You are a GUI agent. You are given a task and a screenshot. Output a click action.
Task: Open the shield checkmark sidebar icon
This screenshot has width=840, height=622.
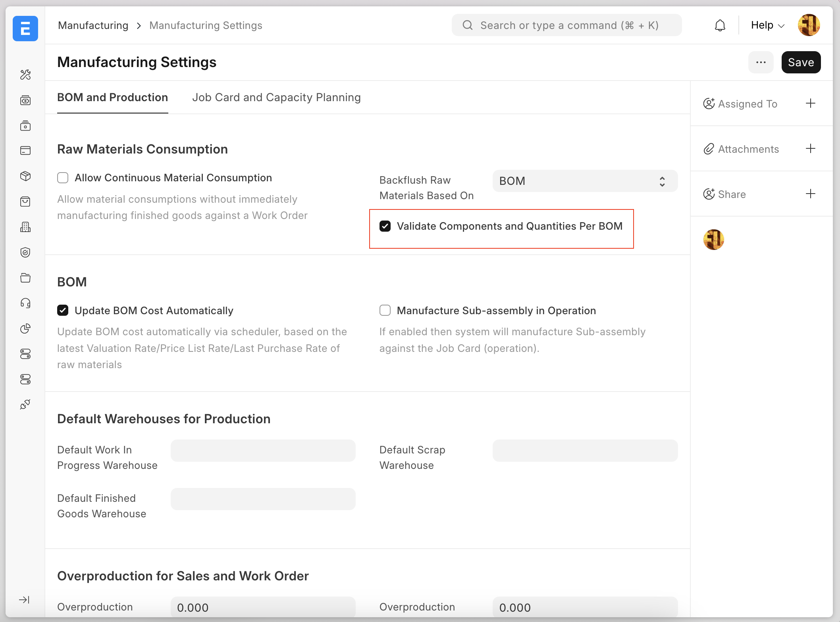pos(25,252)
